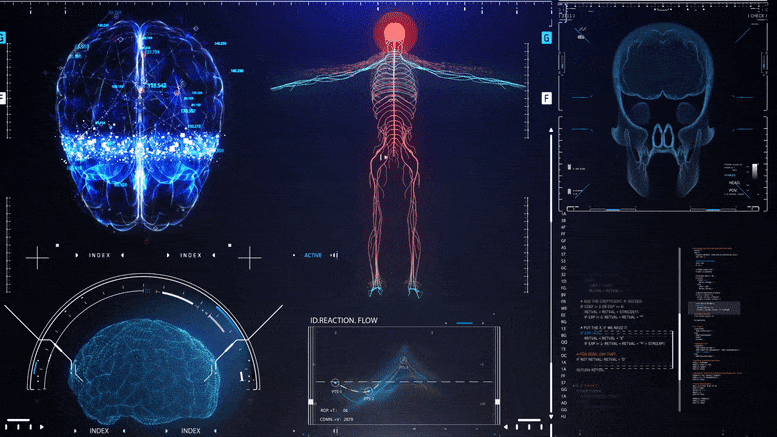This screenshot has width=777, height=437.
Task: Select the ID.REACTION. FLOW panel title
Action: (346, 320)
